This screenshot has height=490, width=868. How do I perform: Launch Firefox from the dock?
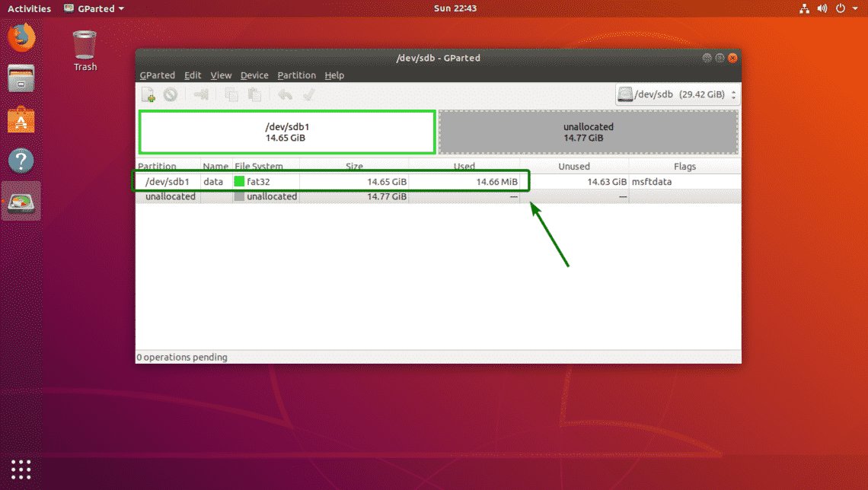point(21,37)
